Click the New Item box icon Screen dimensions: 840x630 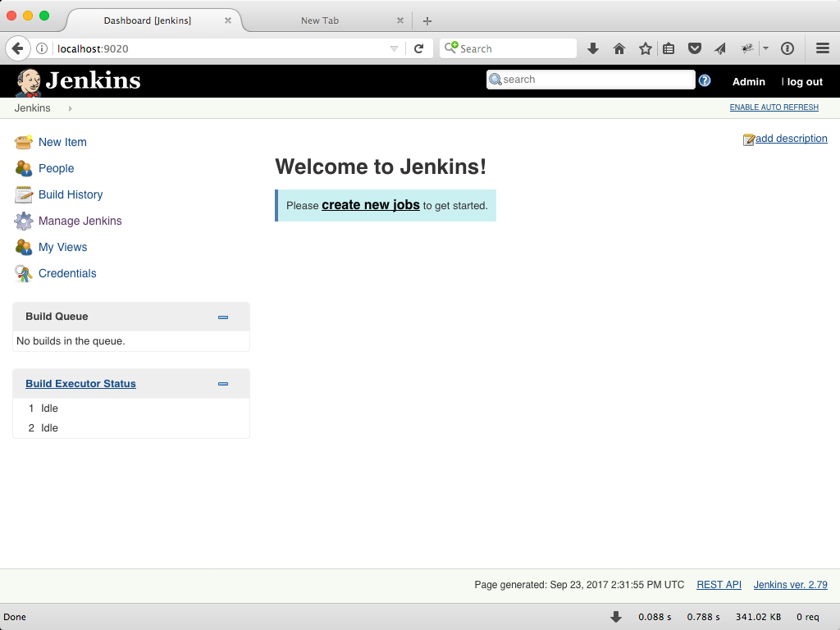coord(24,142)
